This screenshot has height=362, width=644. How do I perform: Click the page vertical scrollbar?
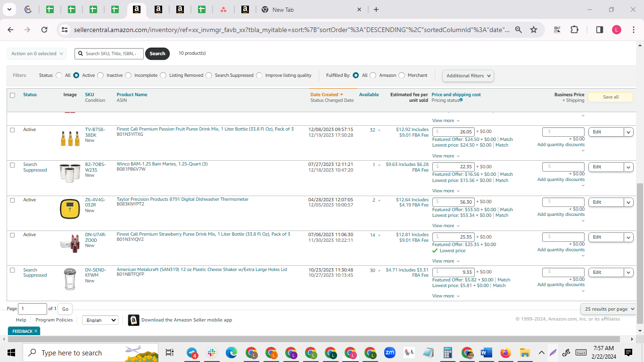coord(640,254)
